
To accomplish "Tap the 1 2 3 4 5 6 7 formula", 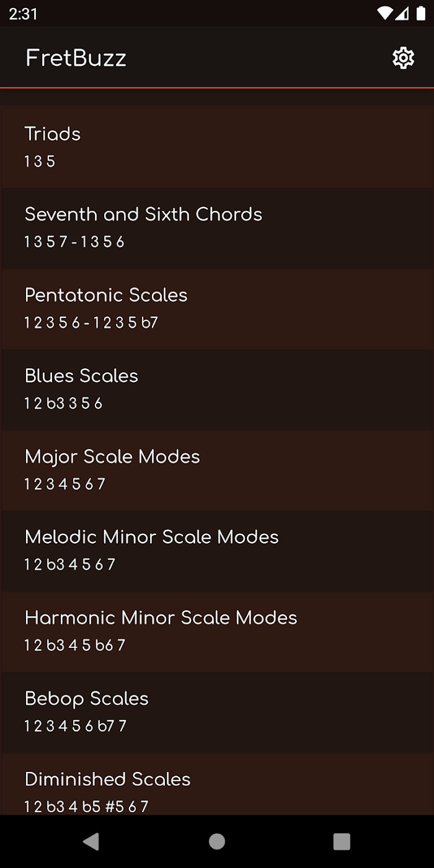I will (64, 484).
